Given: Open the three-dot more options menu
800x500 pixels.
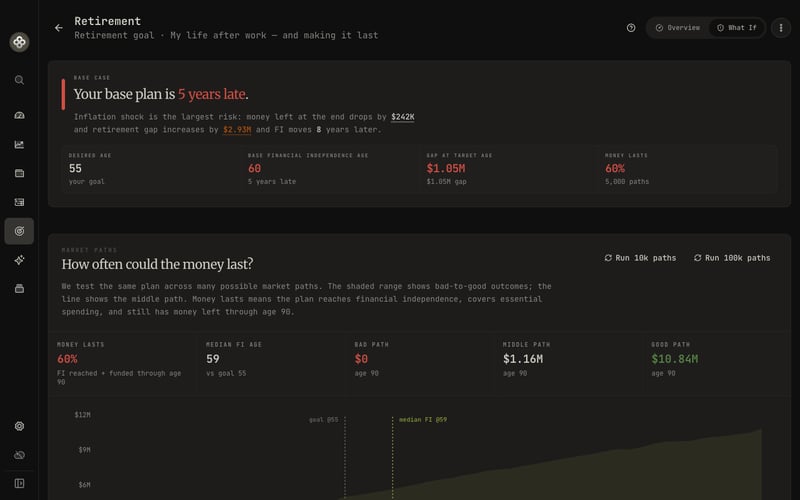Looking at the screenshot, I should click(x=781, y=28).
